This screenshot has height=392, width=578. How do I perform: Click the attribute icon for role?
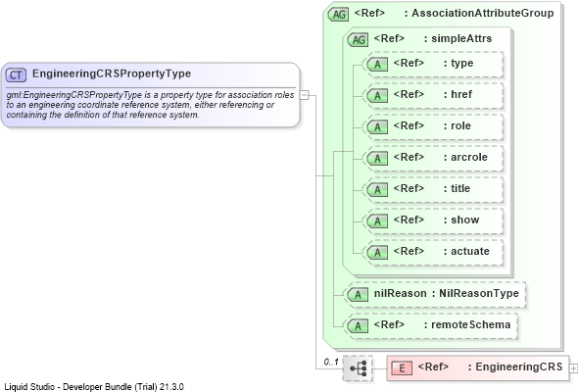377,126
